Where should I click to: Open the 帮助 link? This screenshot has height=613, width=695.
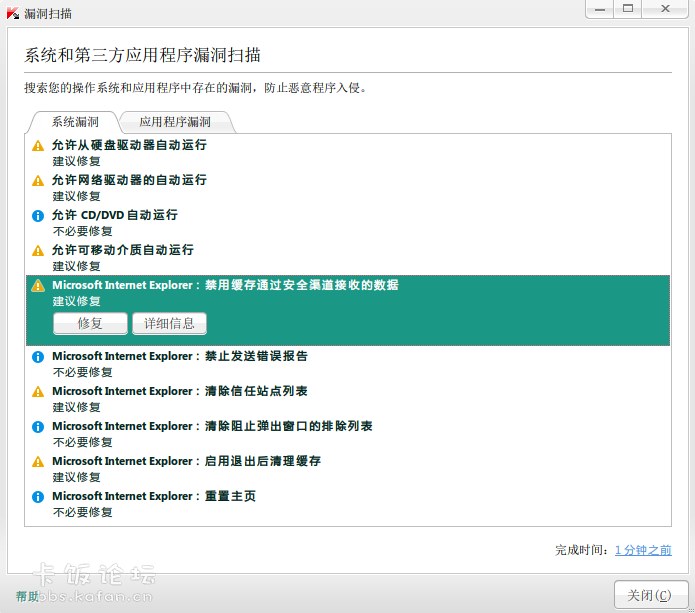(27, 597)
